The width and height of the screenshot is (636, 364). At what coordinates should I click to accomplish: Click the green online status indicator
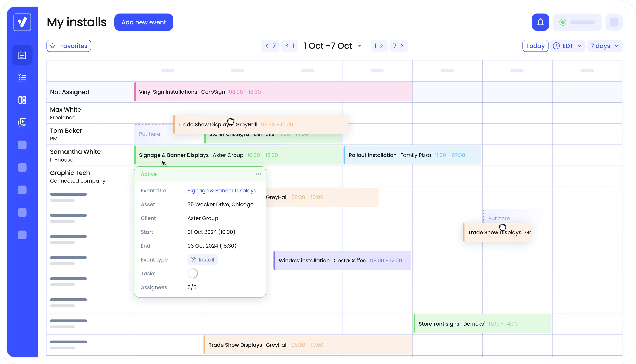[563, 22]
